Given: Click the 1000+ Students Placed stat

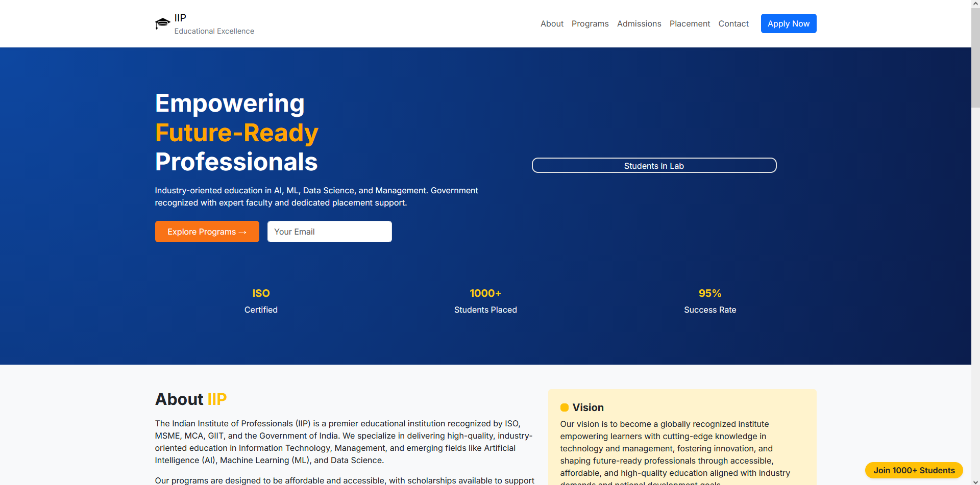Looking at the screenshot, I should click(x=485, y=301).
